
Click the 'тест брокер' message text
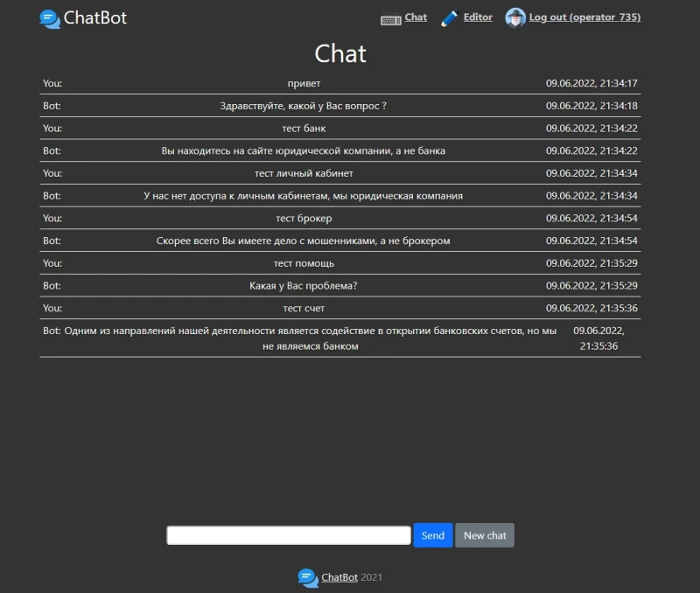pos(304,219)
